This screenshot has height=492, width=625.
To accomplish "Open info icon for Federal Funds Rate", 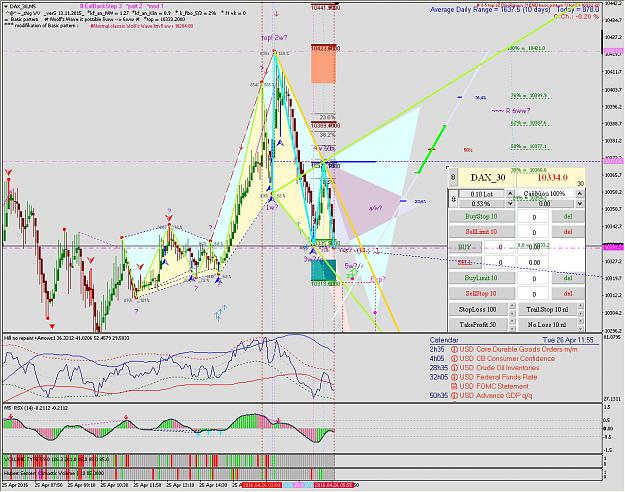I will click(454, 377).
